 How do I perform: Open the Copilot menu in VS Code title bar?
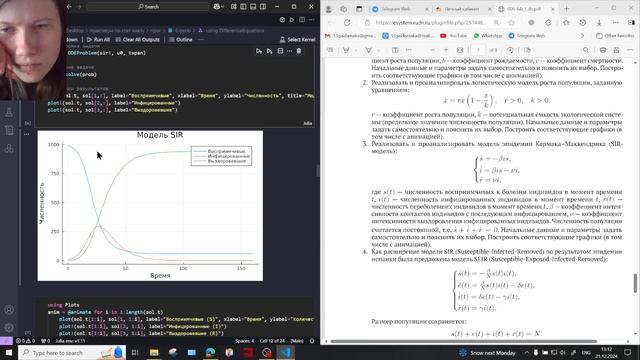(219, 7)
